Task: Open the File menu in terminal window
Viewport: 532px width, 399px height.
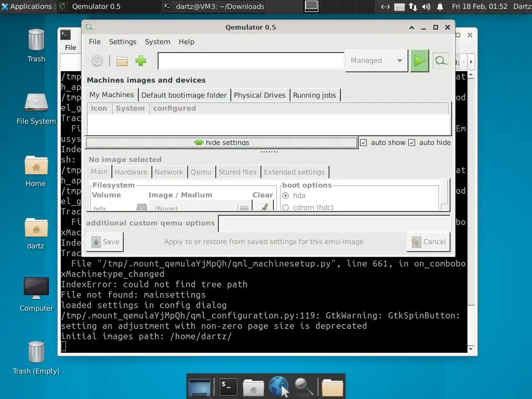Action: click(71, 47)
